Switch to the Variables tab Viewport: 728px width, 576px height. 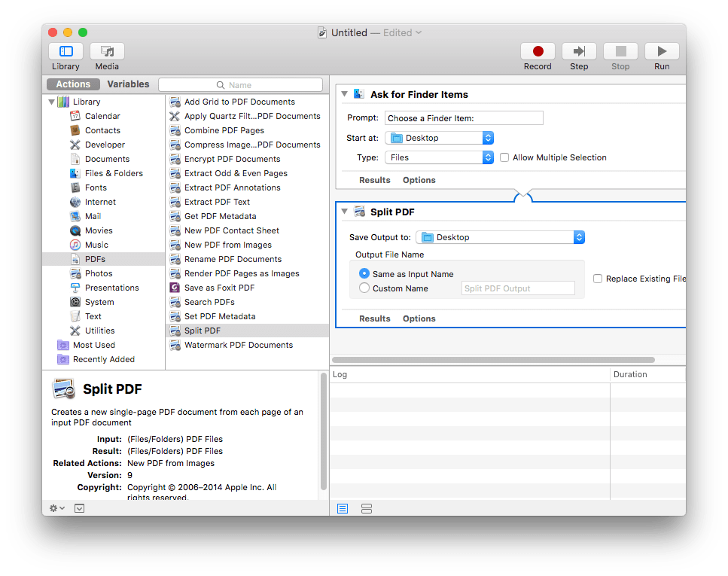point(128,84)
